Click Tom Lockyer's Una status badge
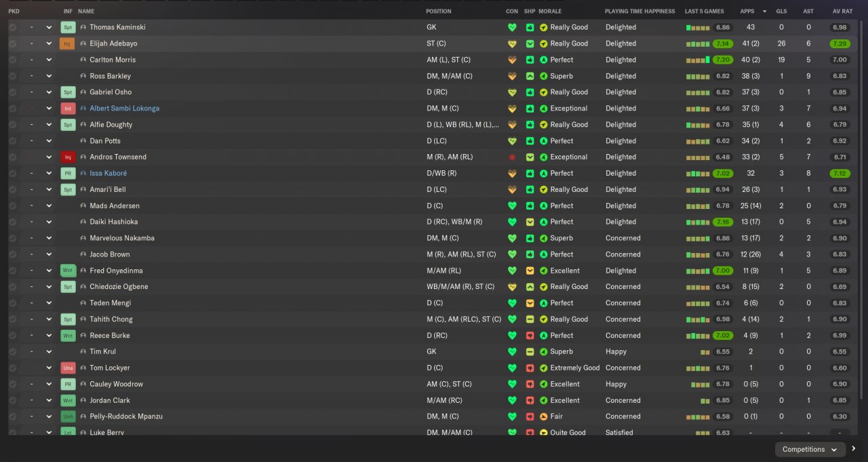 click(68, 368)
